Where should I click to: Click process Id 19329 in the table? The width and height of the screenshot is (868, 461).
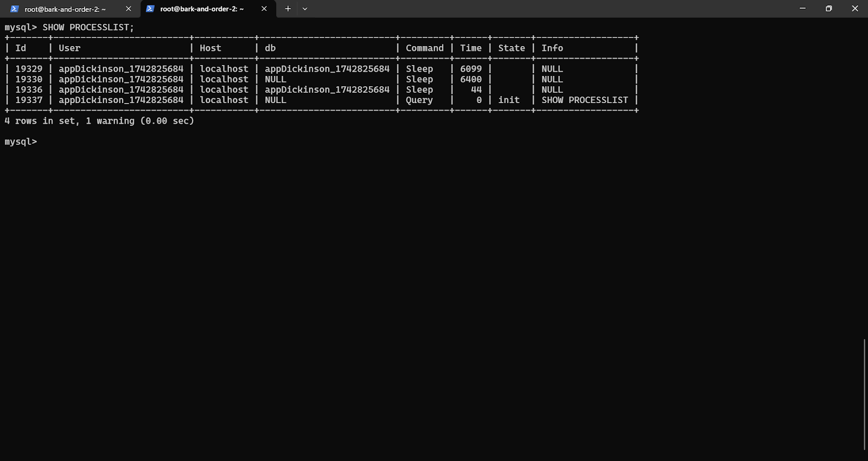(x=29, y=69)
